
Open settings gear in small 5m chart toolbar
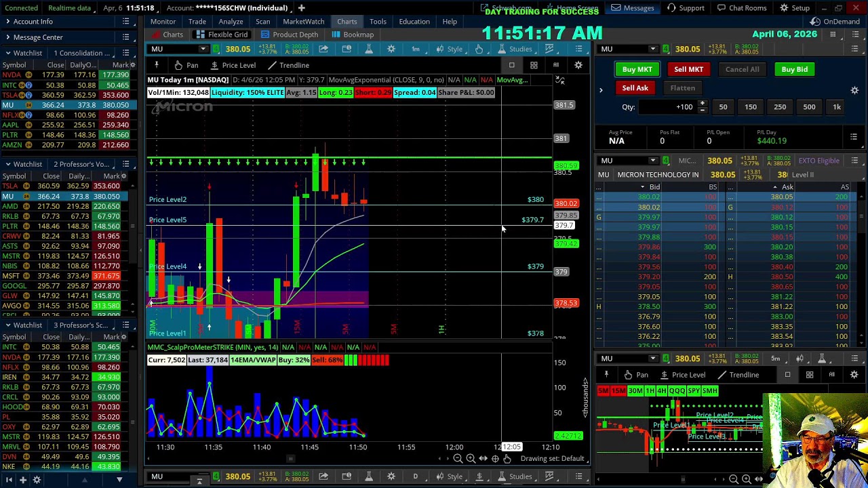[x=854, y=375]
